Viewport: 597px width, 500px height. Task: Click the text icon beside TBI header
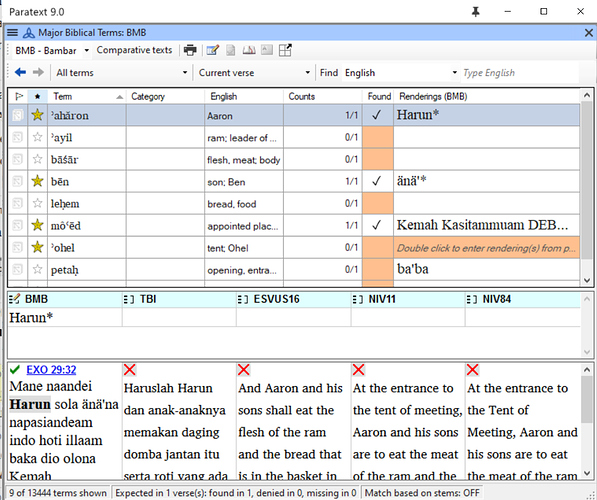pyautogui.click(x=129, y=299)
